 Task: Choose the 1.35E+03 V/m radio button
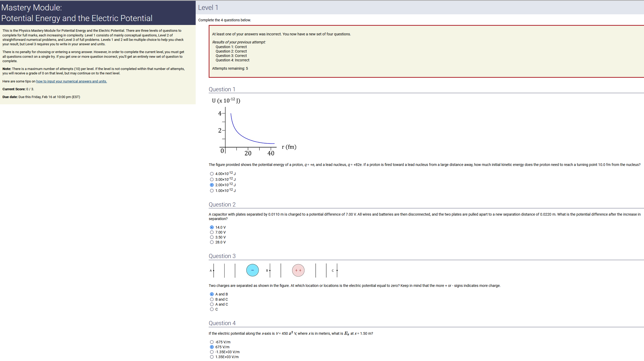click(x=212, y=357)
